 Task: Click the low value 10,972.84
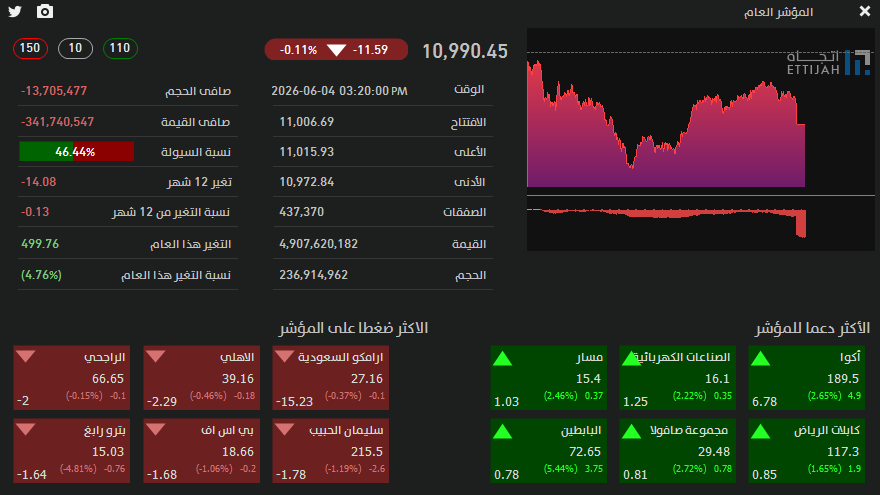click(x=306, y=182)
